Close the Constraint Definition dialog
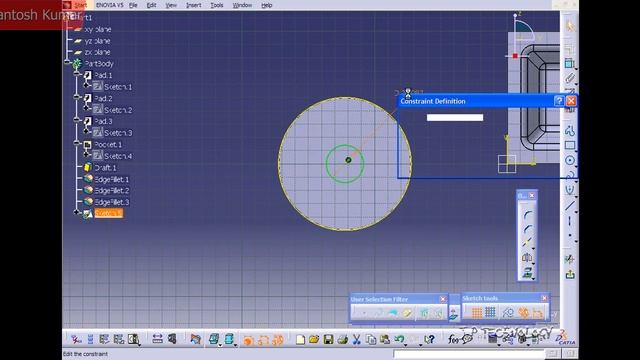 [571, 101]
